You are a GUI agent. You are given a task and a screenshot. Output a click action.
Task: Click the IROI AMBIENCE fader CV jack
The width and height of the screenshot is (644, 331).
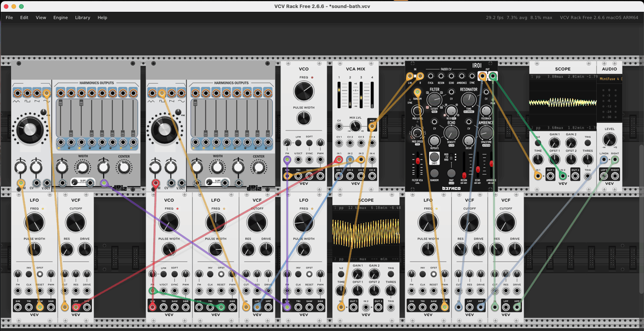coord(462,76)
